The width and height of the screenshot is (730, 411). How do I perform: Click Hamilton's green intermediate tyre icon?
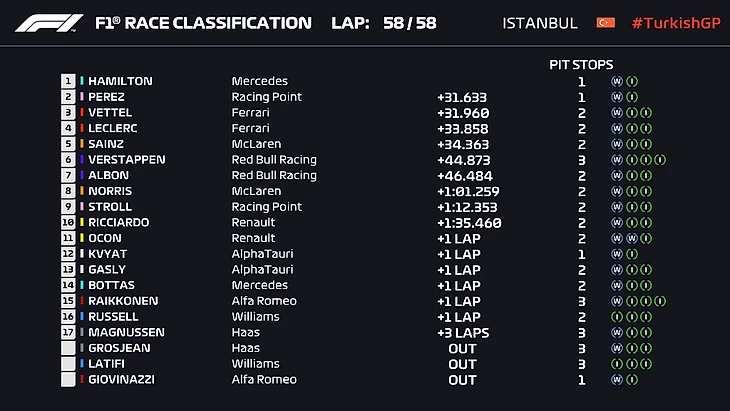point(632,81)
